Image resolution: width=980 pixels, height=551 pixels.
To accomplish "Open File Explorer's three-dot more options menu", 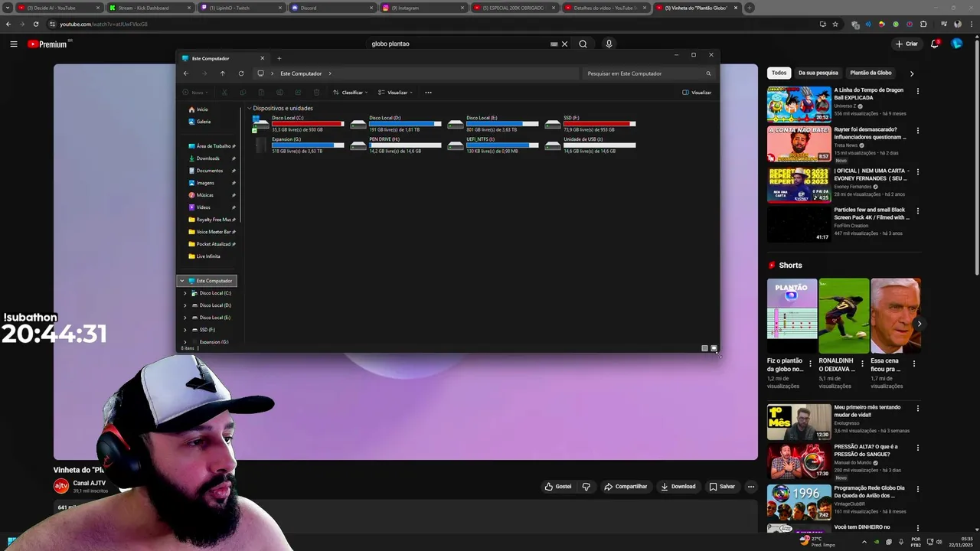I will tap(428, 93).
